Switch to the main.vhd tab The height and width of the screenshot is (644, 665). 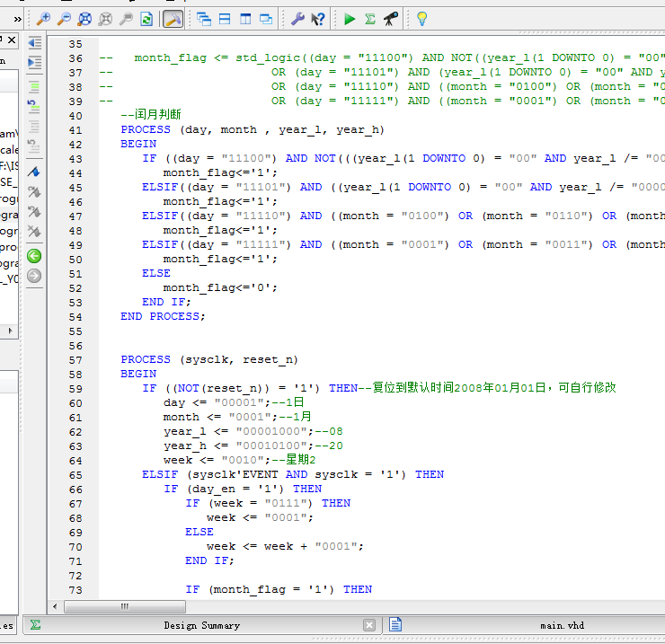tap(563, 625)
